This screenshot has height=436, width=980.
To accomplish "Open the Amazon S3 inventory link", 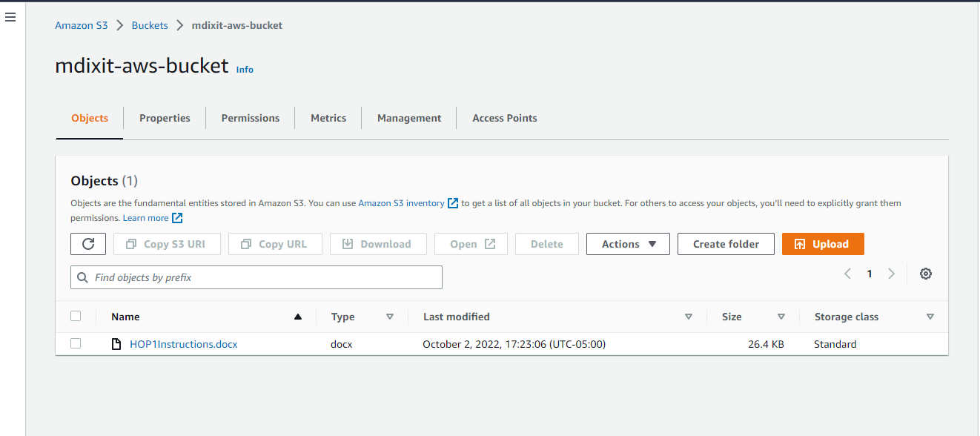I will 403,202.
